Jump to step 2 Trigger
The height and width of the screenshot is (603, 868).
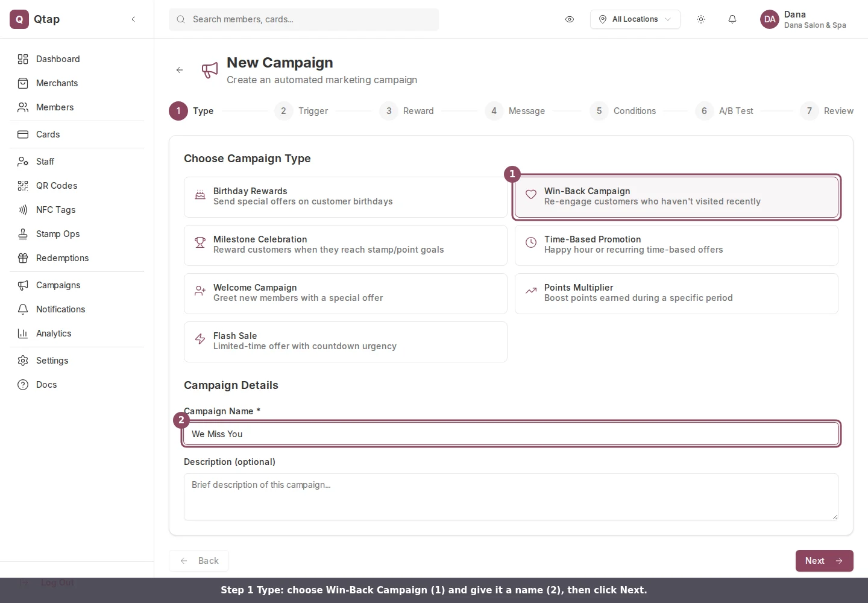[301, 111]
